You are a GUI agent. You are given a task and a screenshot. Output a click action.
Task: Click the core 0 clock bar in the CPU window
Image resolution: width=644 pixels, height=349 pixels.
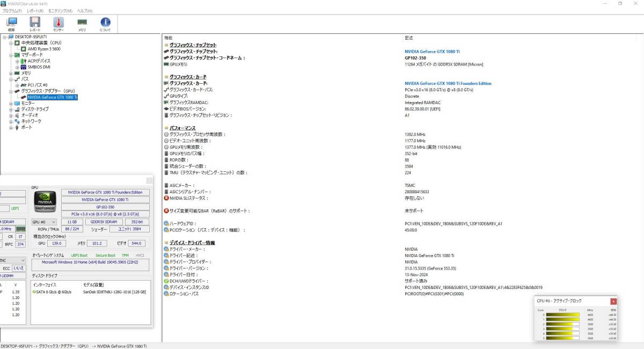click(x=562, y=315)
